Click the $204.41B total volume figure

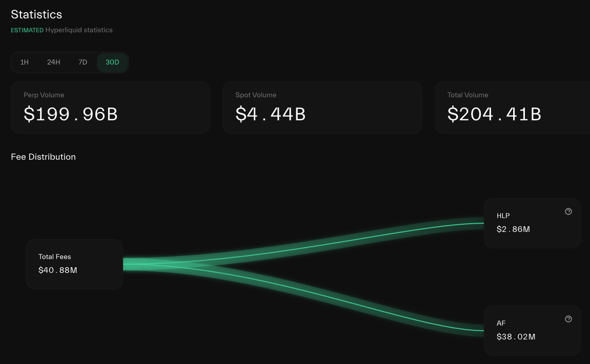coord(494,114)
